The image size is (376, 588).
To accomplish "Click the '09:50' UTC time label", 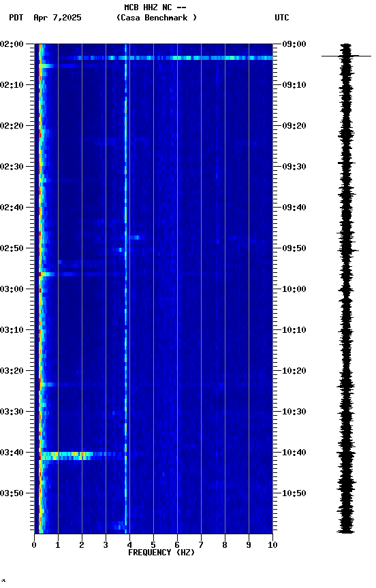I will (x=294, y=248).
